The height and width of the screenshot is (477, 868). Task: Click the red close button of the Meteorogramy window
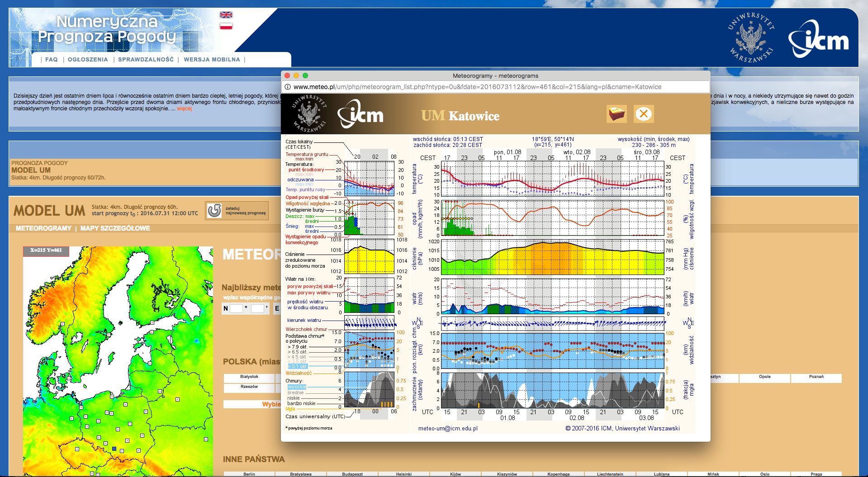[x=287, y=76]
